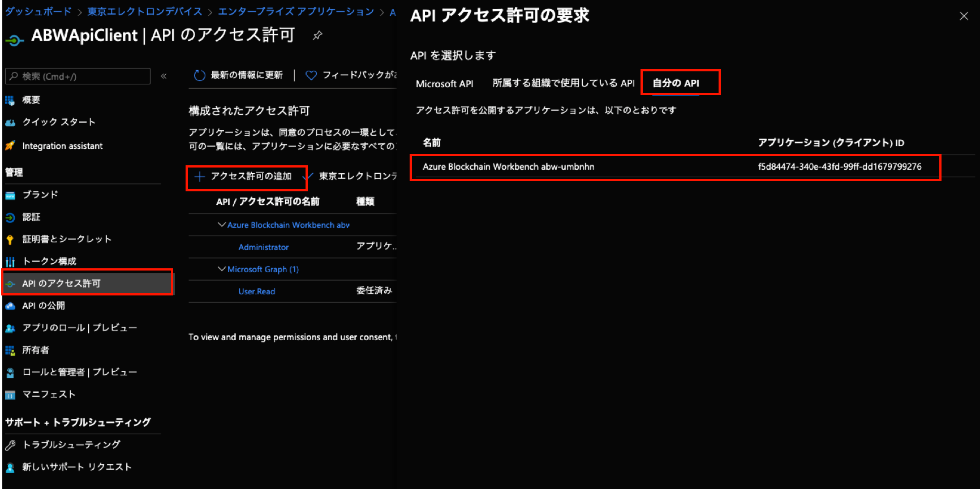Screen dimensions: 980x489
Task: Click the plus icon for アクセス許可の追加
Action: (x=199, y=177)
